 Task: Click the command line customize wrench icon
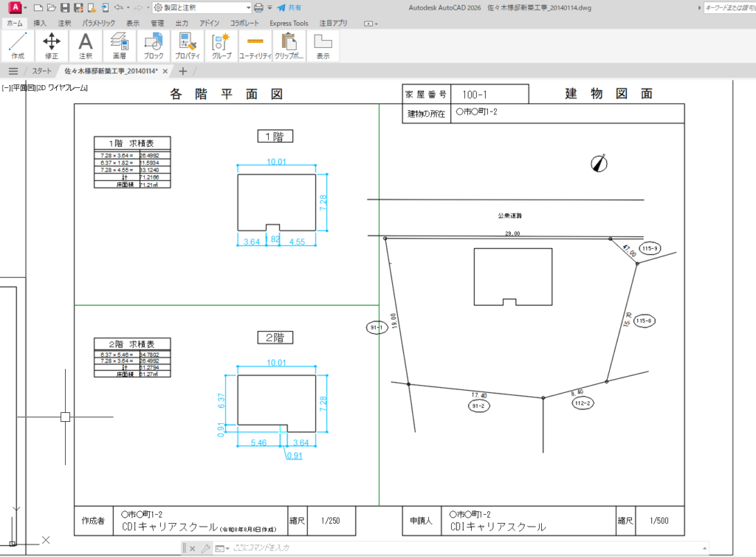click(205, 548)
